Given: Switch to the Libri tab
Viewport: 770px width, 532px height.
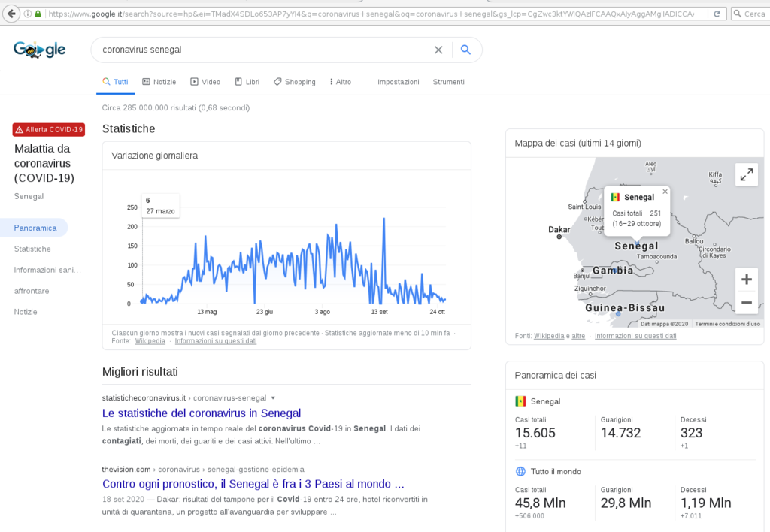Looking at the screenshot, I should (247, 82).
